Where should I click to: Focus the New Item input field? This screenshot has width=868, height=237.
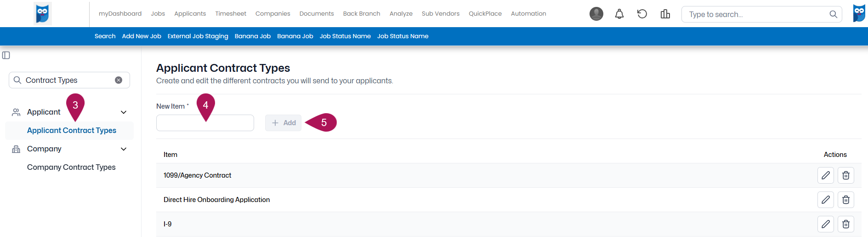[205, 123]
